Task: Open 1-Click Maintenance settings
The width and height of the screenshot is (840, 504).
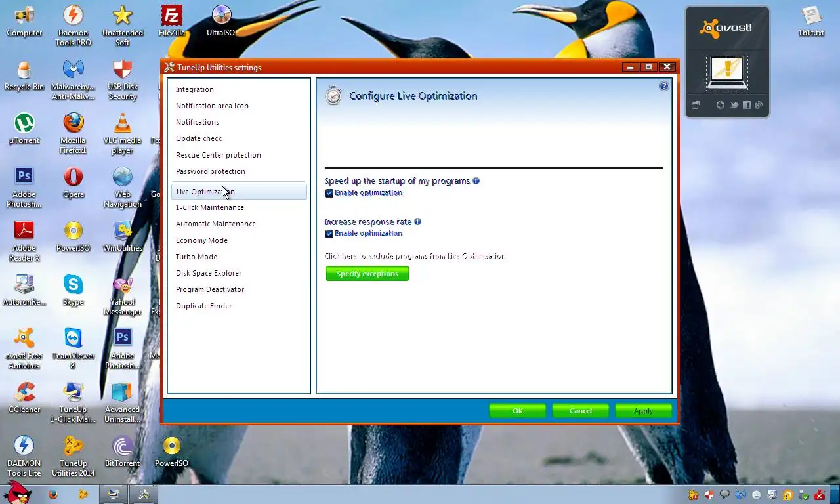Action: click(x=209, y=207)
